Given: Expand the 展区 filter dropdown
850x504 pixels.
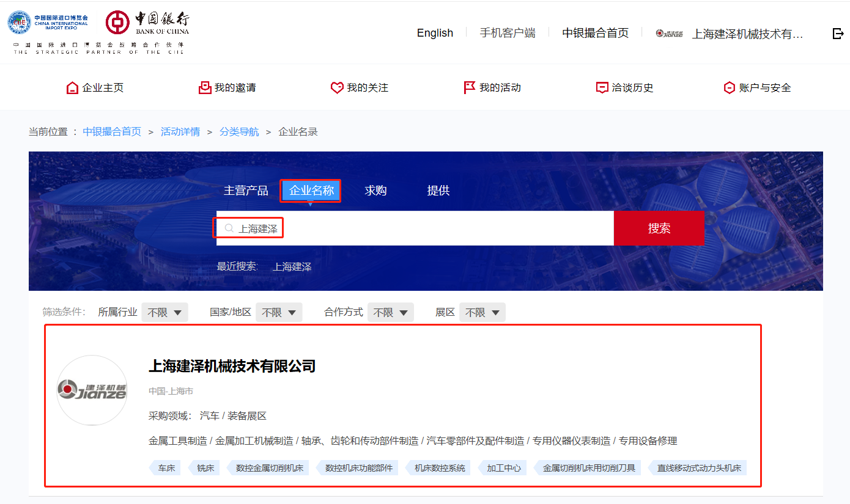Looking at the screenshot, I should point(482,312).
